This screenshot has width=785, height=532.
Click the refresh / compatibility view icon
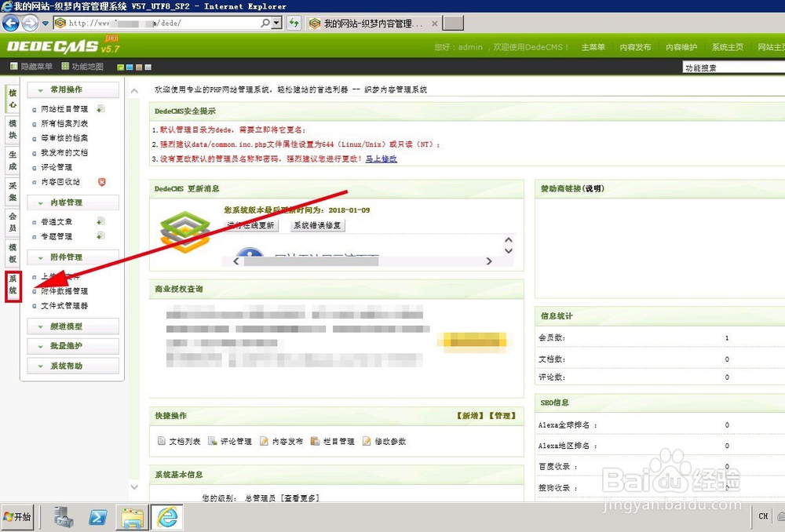(294, 23)
